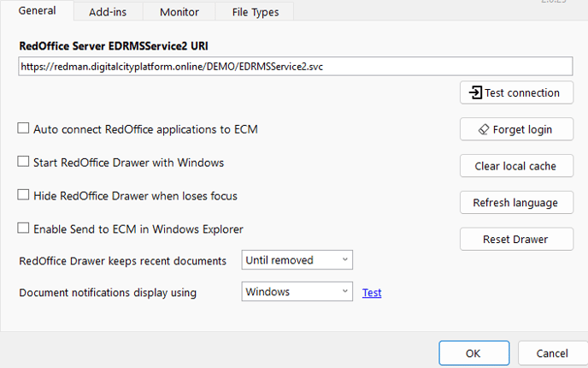The image size is (588, 368).
Task: Switch to the General tab
Action: [37, 10]
